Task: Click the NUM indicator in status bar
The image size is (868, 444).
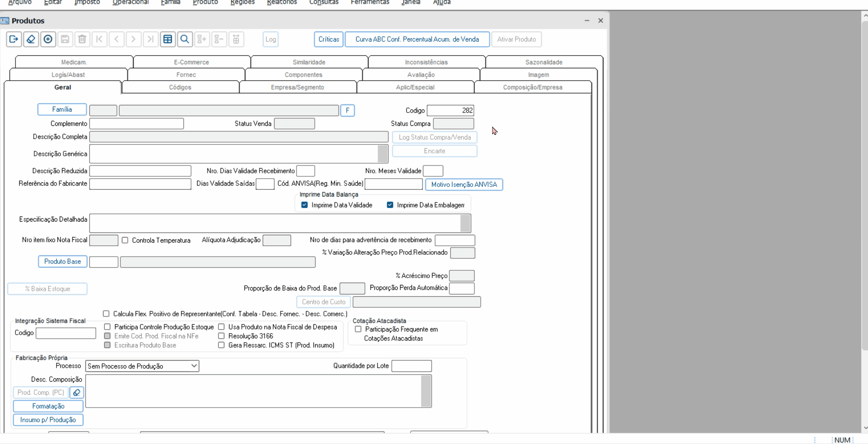Action: [842, 440]
